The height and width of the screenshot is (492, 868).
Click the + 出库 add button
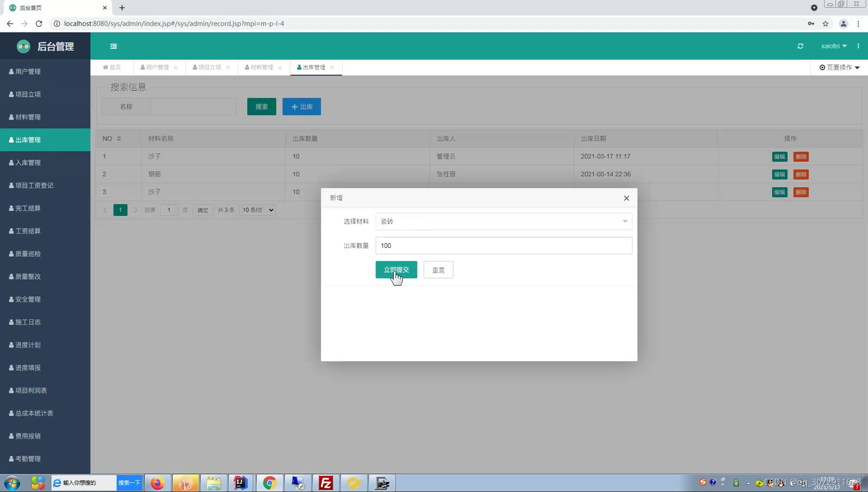pyautogui.click(x=302, y=107)
